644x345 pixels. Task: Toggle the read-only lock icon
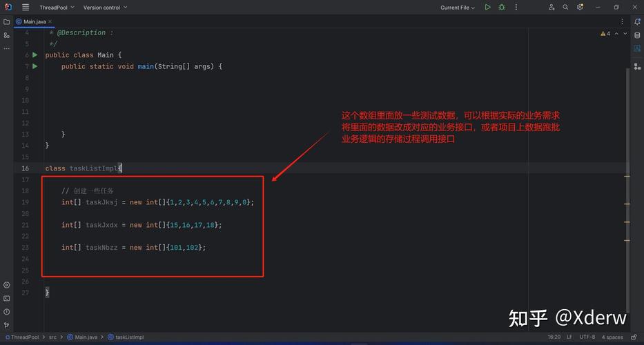[634, 337]
